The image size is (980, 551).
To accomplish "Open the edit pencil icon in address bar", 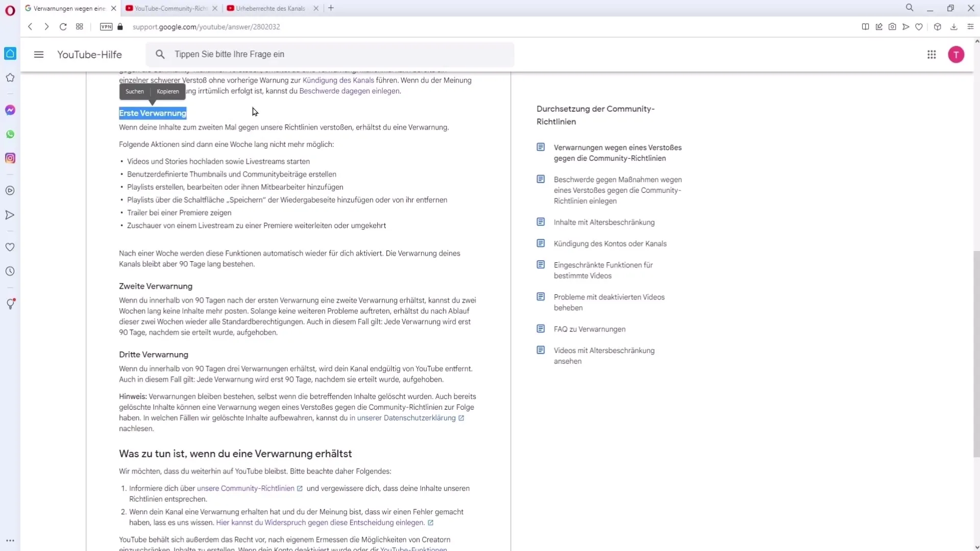I will (x=879, y=27).
